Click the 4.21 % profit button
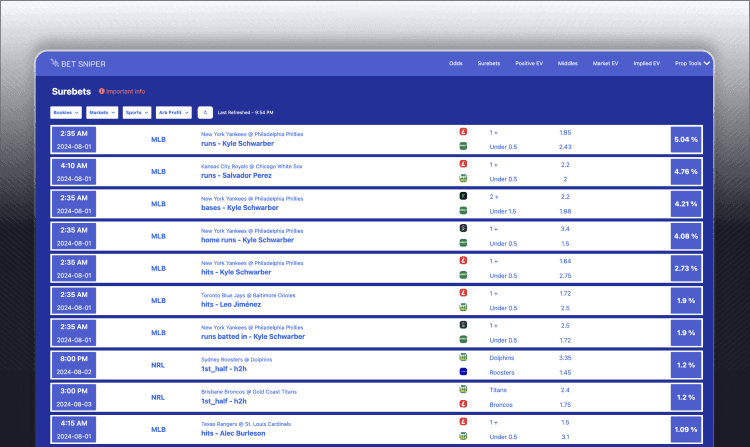Screen dimensions: 750x447 point(686,204)
